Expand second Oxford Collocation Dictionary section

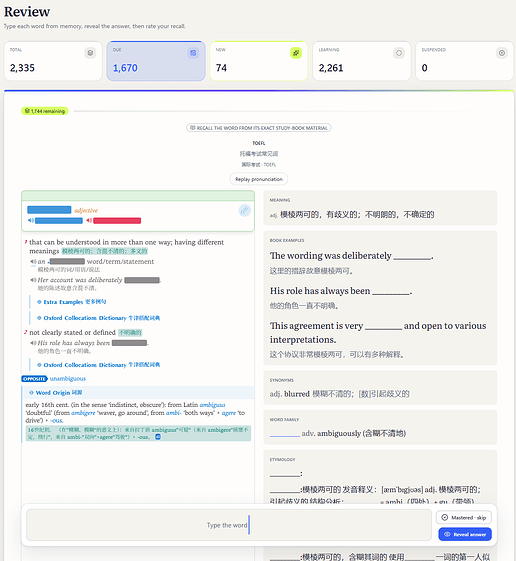98,365
